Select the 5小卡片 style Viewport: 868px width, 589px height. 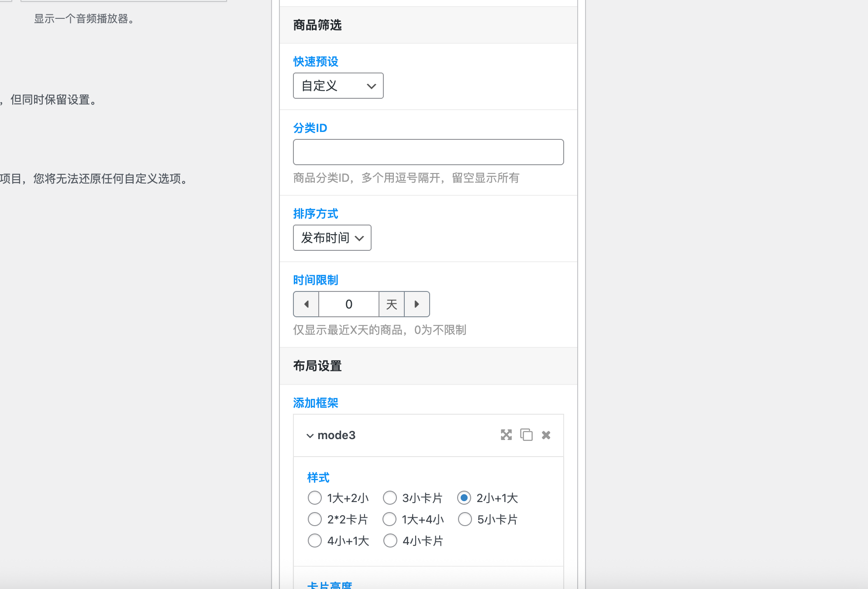(465, 519)
